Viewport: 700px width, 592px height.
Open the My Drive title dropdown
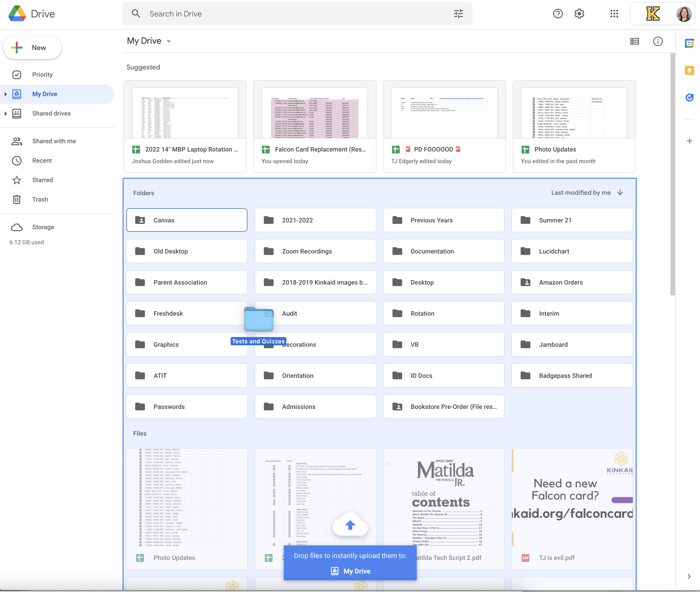(169, 42)
